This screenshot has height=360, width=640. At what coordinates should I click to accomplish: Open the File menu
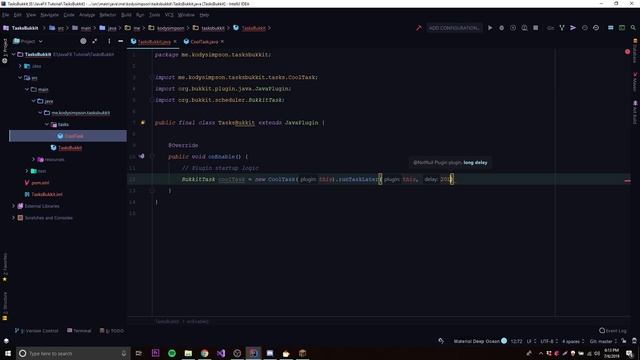[5, 15]
